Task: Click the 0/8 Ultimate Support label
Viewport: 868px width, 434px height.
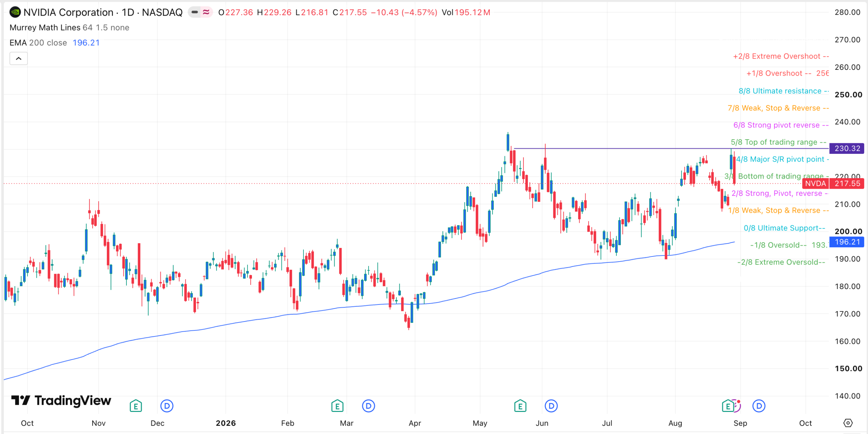Action: click(x=784, y=228)
